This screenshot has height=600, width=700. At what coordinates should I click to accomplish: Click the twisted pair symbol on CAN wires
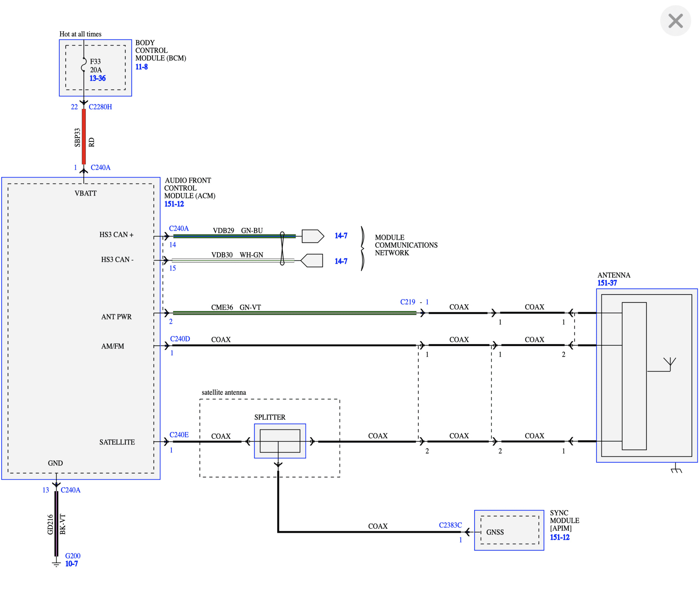[282, 248]
